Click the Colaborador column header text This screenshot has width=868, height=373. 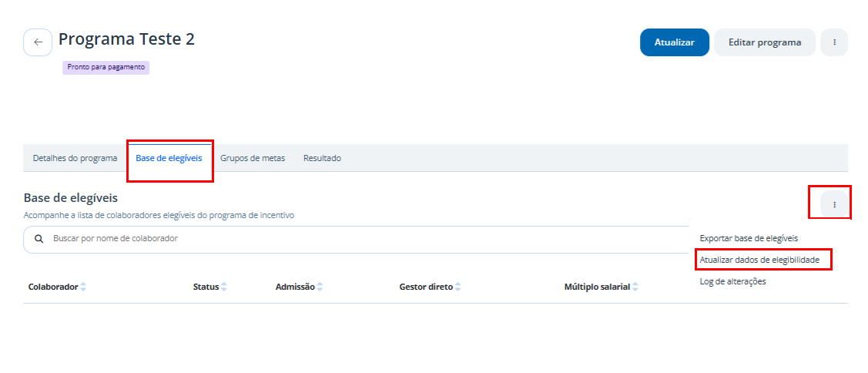[x=53, y=287]
